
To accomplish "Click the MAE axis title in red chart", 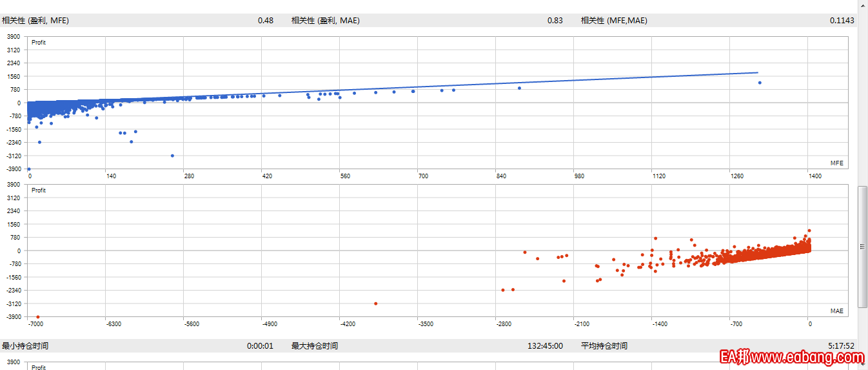I will 837,311.
